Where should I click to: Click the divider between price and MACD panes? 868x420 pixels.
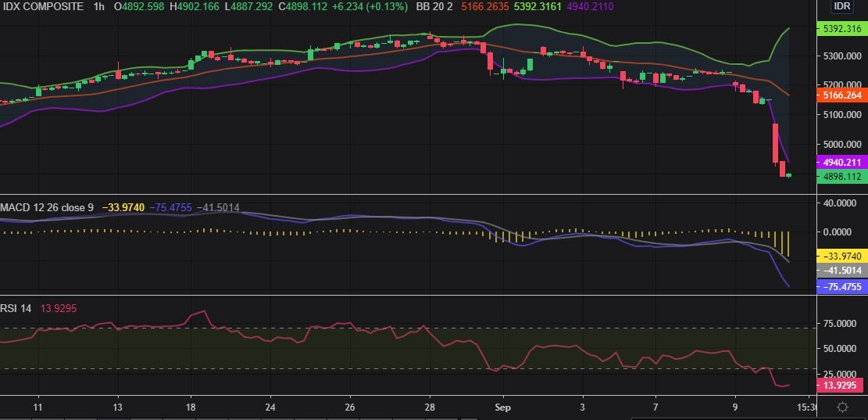click(406, 194)
